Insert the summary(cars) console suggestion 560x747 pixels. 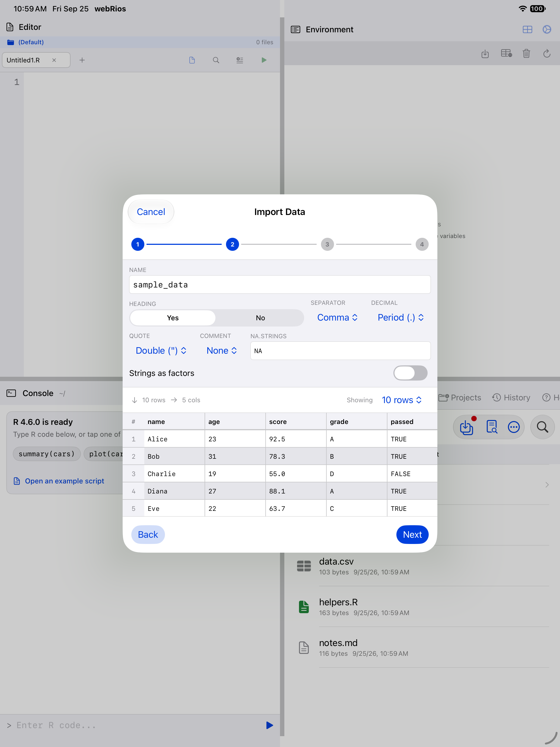47,454
